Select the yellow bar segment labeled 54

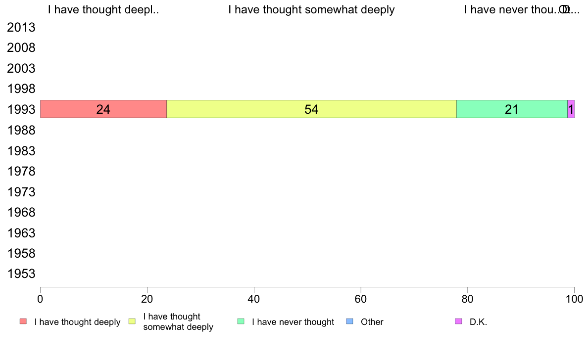[x=312, y=109]
